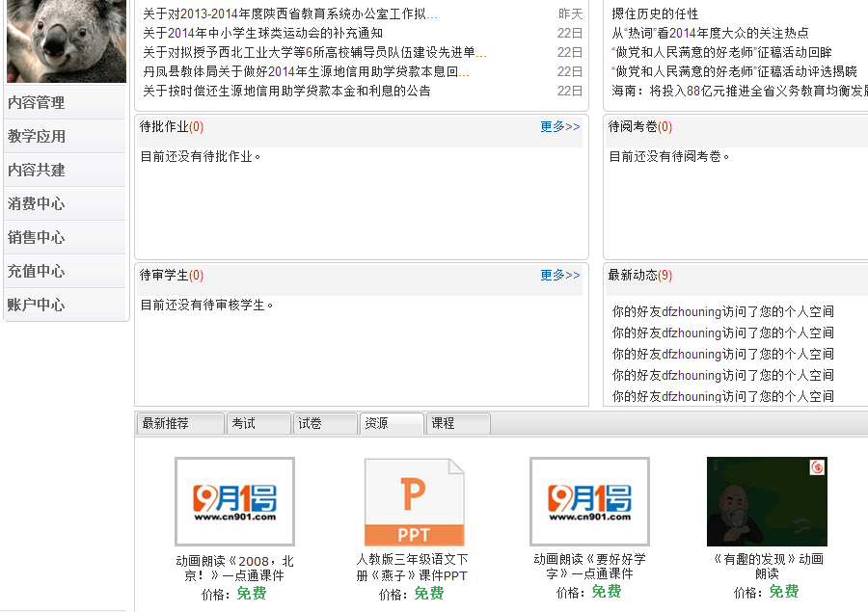The width and height of the screenshot is (868, 612).
Task: Go to 消费中心 in the sidebar
Action: pos(37,204)
